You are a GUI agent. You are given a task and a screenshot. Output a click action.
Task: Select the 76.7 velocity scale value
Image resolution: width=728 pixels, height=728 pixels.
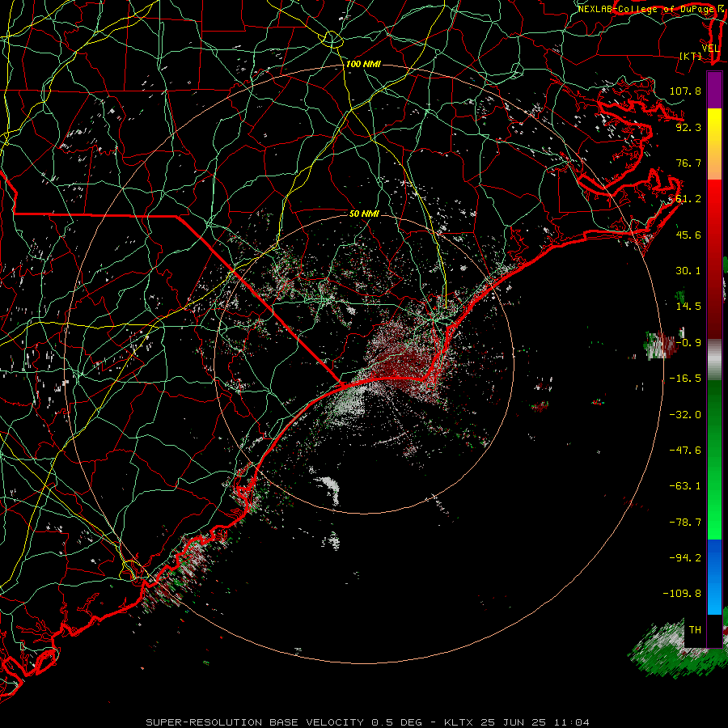coord(688,163)
